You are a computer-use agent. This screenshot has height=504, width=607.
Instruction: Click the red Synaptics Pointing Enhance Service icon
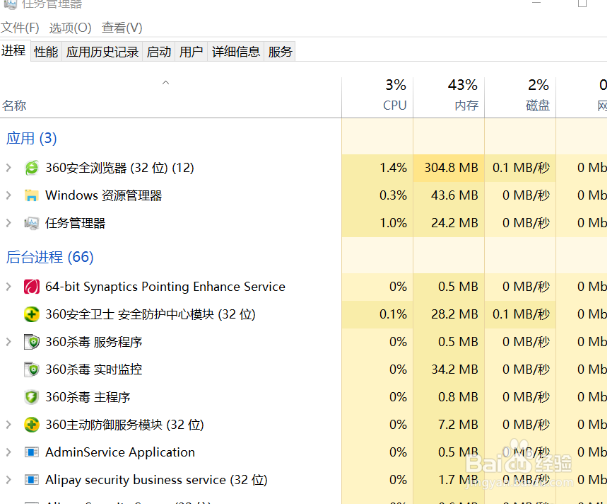[32, 287]
